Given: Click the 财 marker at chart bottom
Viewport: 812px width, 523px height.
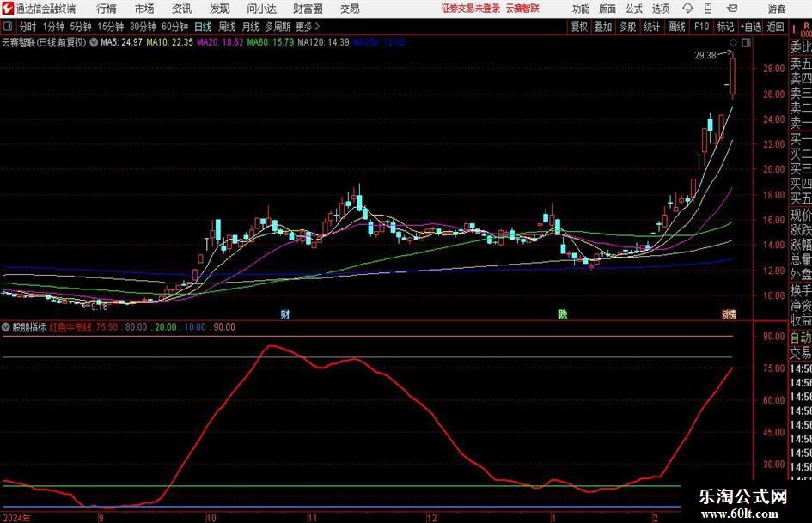Looking at the screenshot, I should [x=284, y=313].
